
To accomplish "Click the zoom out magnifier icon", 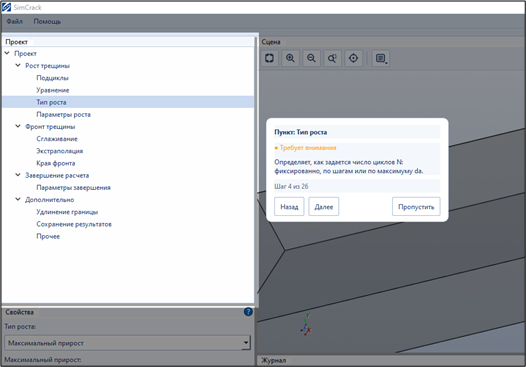I will 311,58.
